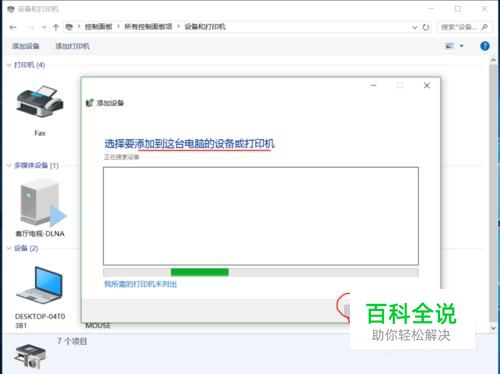The width and height of the screenshot is (500, 374).
Task: Open the view options dropdown arrow
Action: coord(462,46)
